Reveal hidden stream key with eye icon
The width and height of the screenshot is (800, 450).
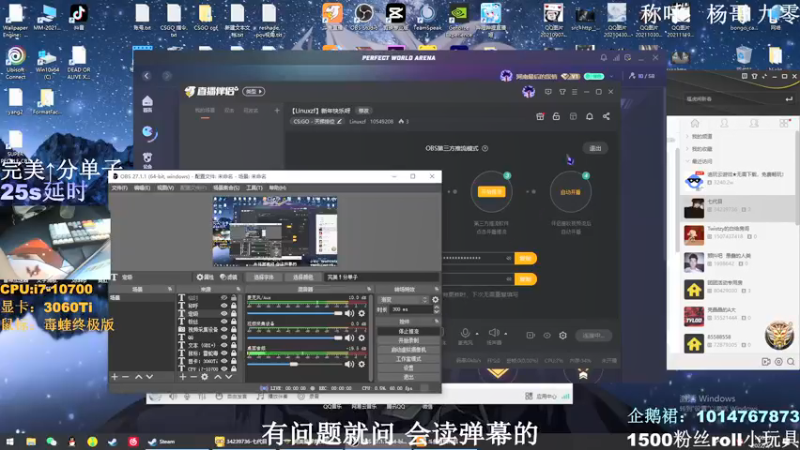(x=509, y=258)
